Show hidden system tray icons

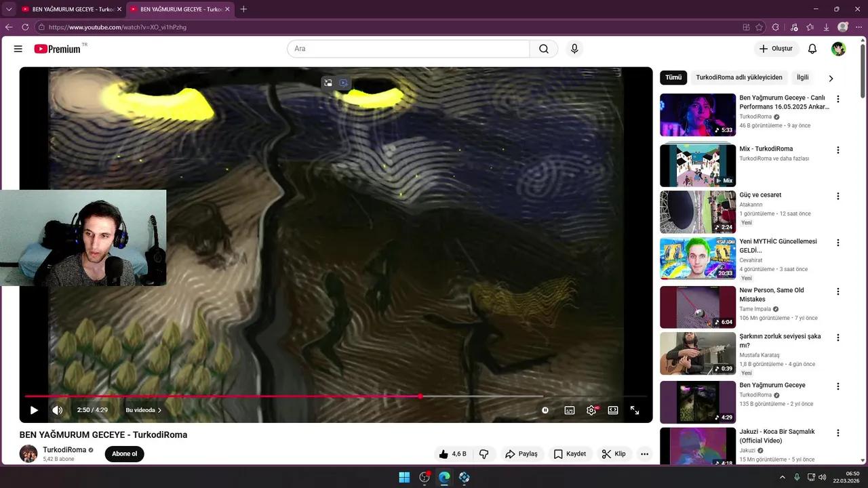click(x=782, y=477)
